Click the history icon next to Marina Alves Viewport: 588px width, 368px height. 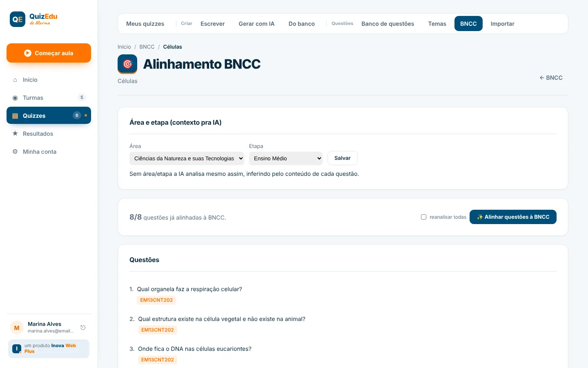coord(83,328)
